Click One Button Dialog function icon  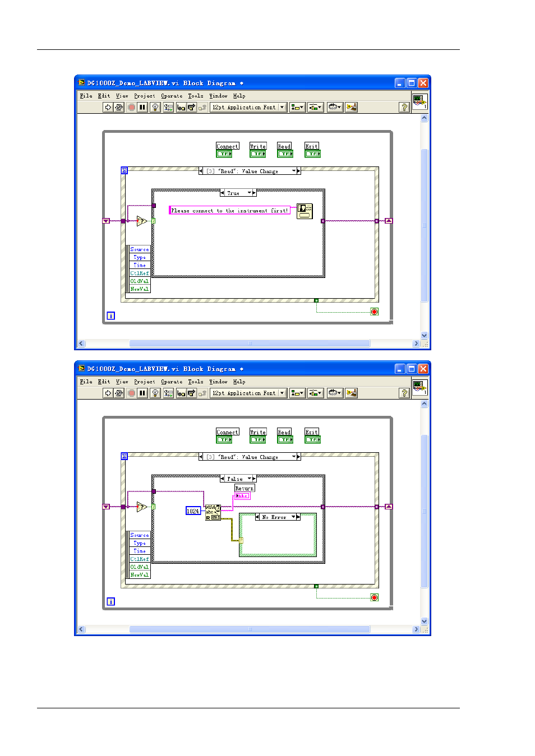pyautogui.click(x=305, y=211)
